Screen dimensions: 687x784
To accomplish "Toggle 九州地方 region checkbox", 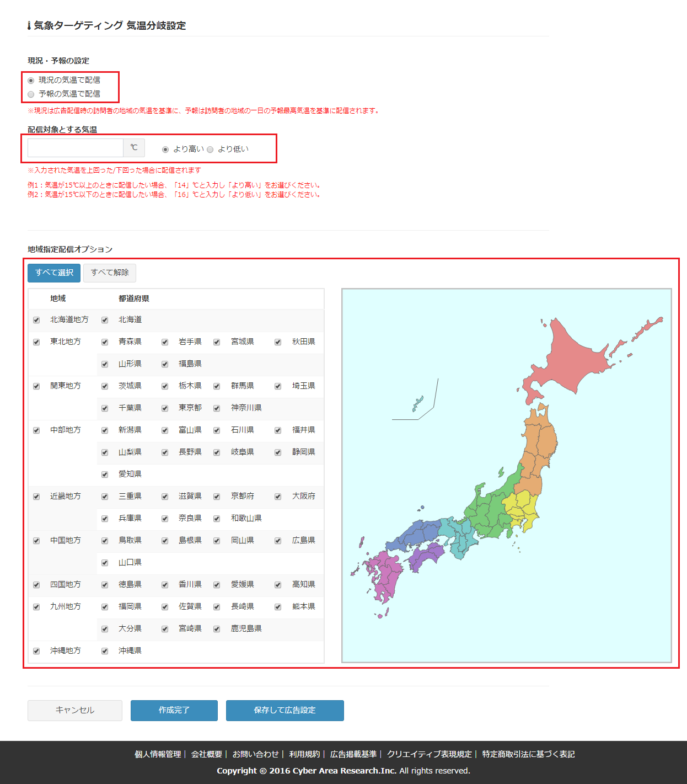I will [36, 607].
